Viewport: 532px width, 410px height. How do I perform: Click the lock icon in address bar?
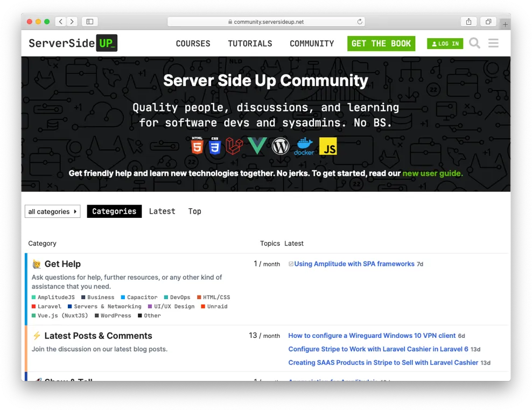point(230,22)
